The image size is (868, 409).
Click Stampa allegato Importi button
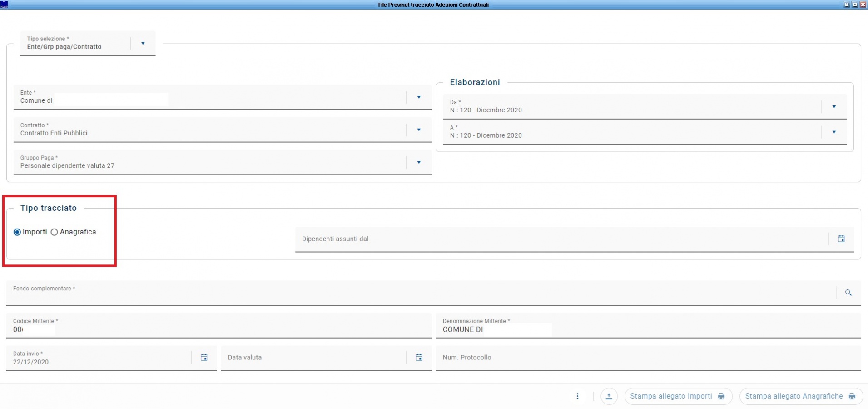pyautogui.click(x=677, y=396)
